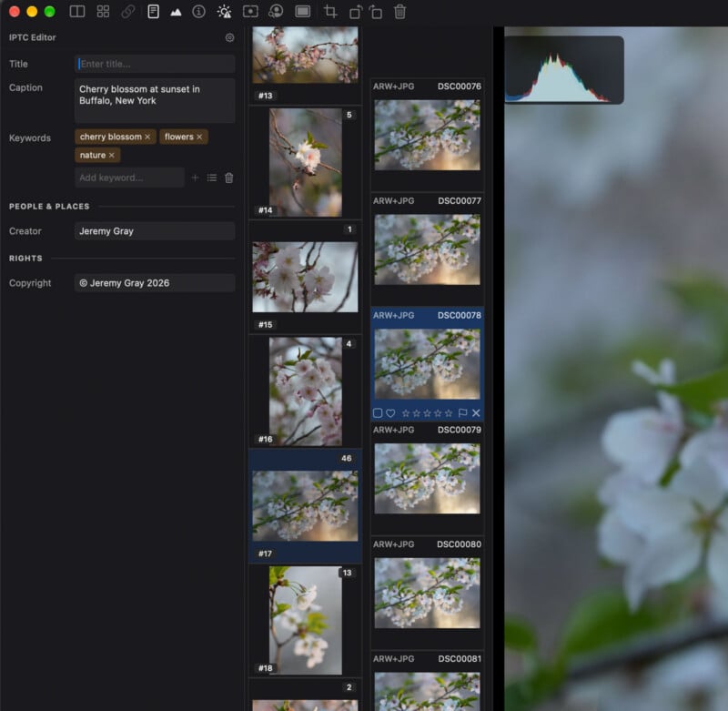Remove the 'cherry blossom' keyword tag
The image size is (728, 711).
[x=147, y=137]
